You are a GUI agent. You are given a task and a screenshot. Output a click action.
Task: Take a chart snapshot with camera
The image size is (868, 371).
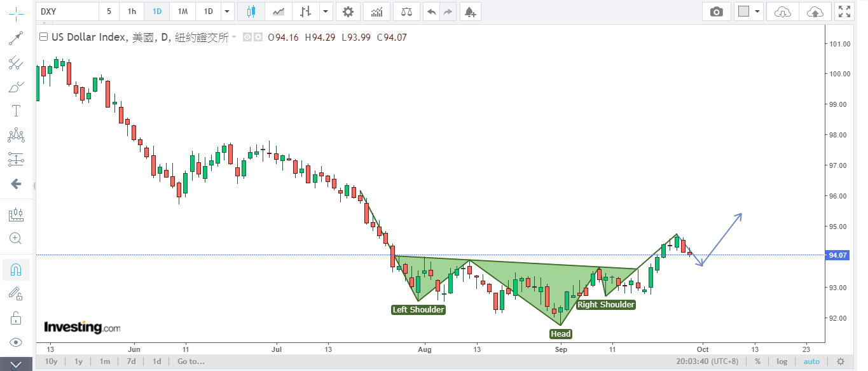point(717,11)
